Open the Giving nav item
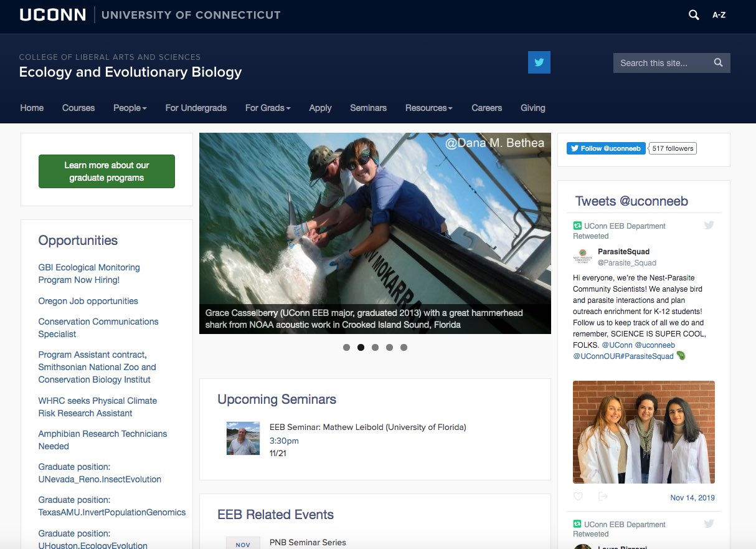The image size is (756, 549). pos(533,108)
